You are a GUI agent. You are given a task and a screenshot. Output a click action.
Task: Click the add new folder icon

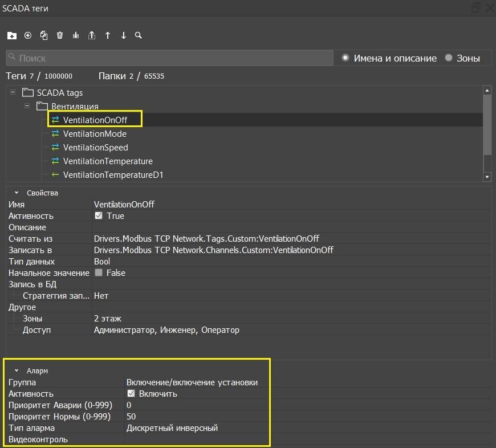tap(11, 35)
